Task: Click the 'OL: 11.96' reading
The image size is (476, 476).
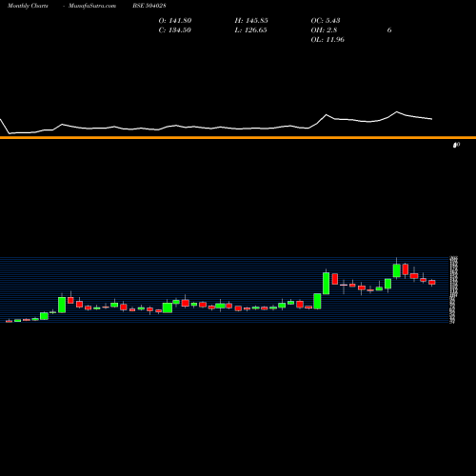Action: (327, 40)
